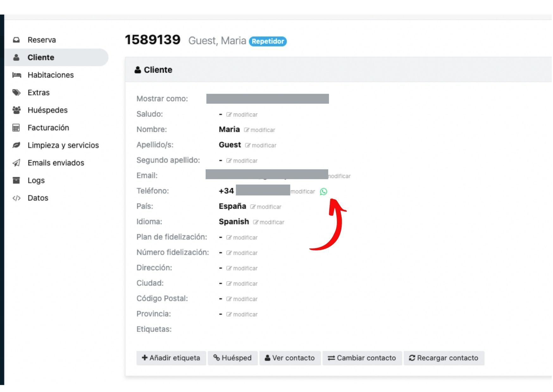Reload contact with Recargar contacto
The height and width of the screenshot is (392, 553).
point(444,358)
